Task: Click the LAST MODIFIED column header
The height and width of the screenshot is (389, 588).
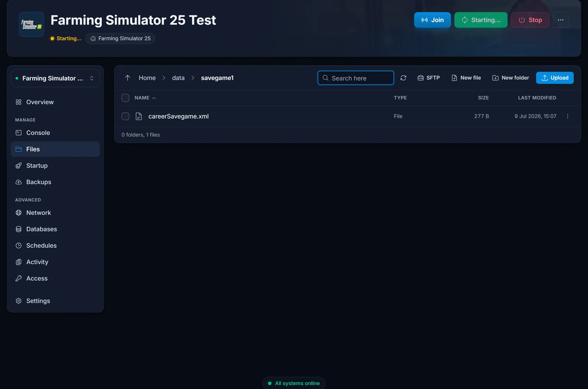Action: point(537,98)
